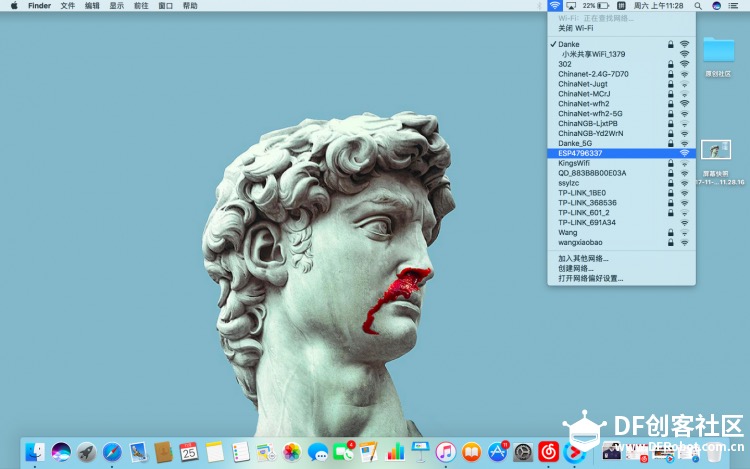Open iTunes music note icon
The width and height of the screenshot is (750, 469).
pyautogui.click(x=446, y=452)
